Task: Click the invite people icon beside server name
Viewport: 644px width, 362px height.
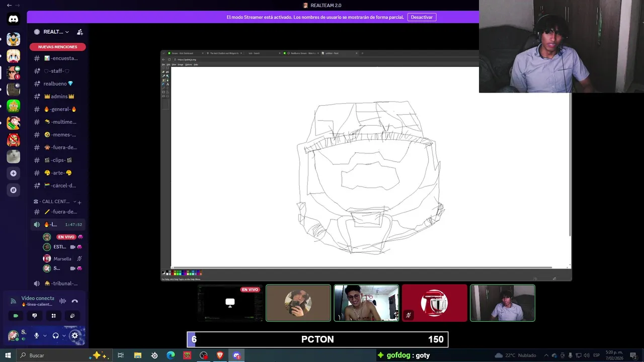Action: coord(79,32)
